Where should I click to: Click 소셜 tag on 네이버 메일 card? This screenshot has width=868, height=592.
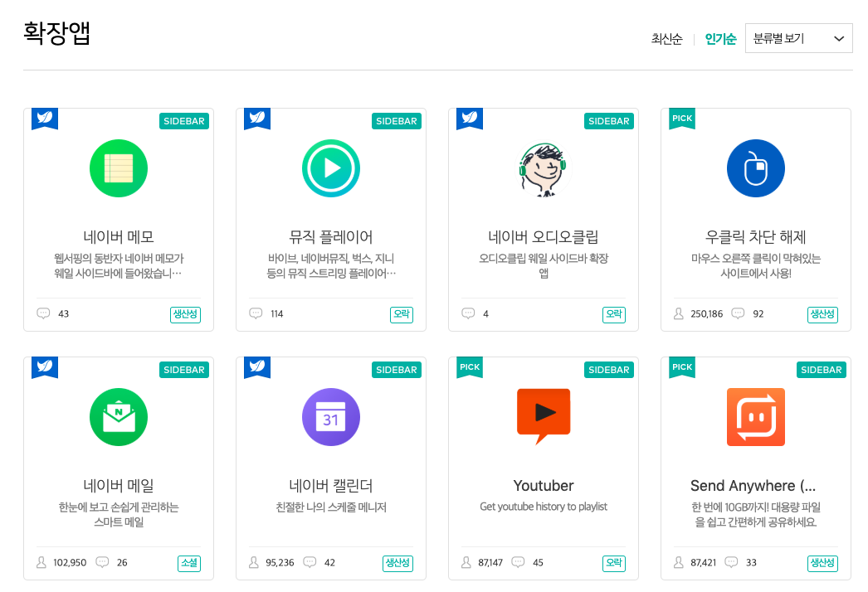click(x=188, y=563)
